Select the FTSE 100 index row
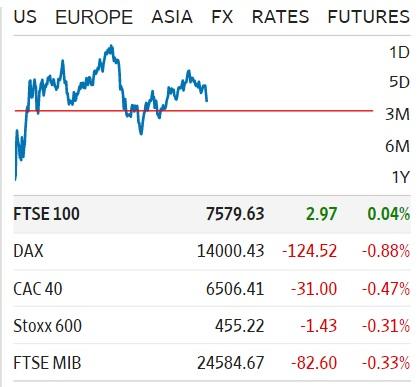This screenshot has height=387, width=419. click(212, 214)
